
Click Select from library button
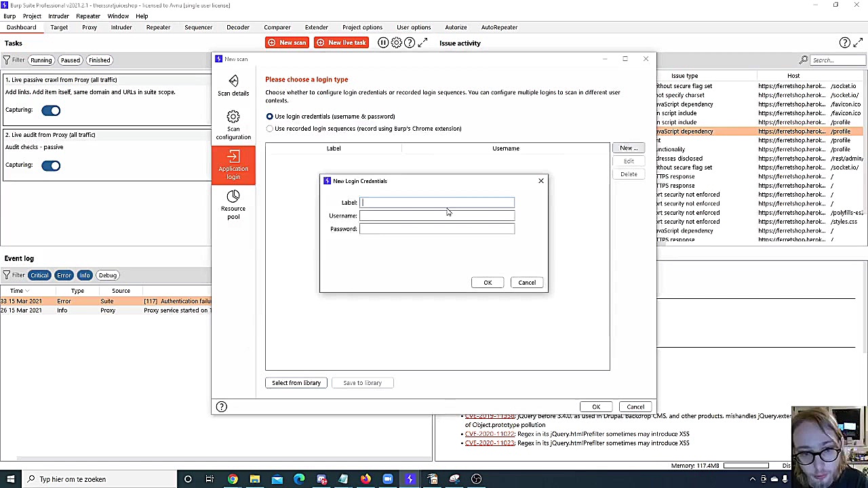pyautogui.click(x=296, y=383)
